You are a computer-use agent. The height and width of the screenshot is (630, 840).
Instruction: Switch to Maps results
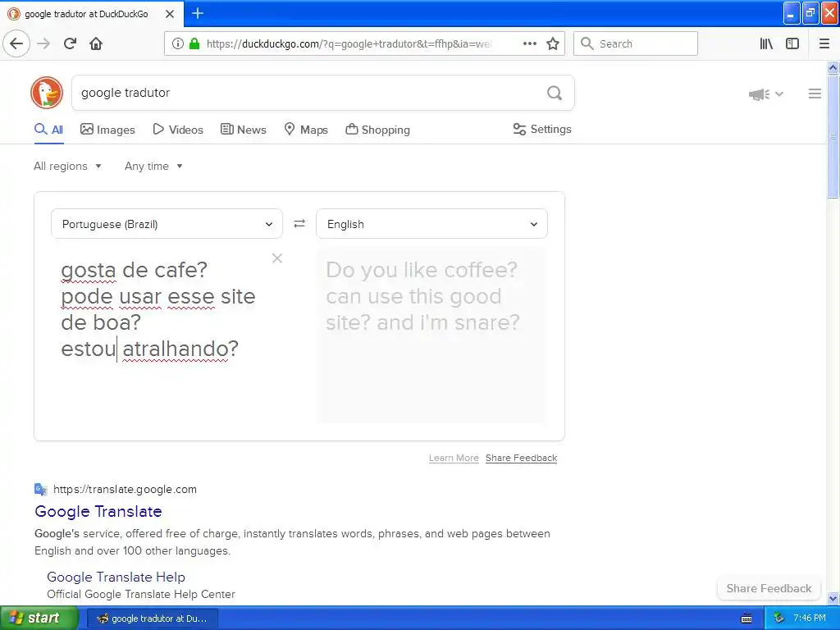(x=305, y=130)
